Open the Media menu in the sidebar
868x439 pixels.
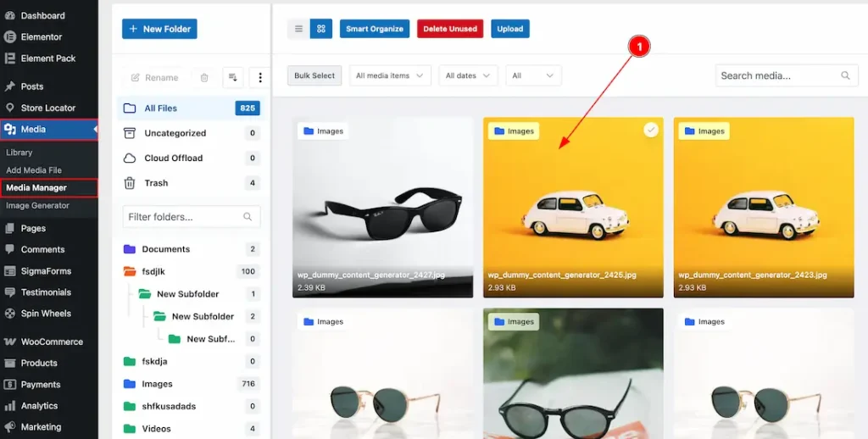pyautogui.click(x=48, y=130)
